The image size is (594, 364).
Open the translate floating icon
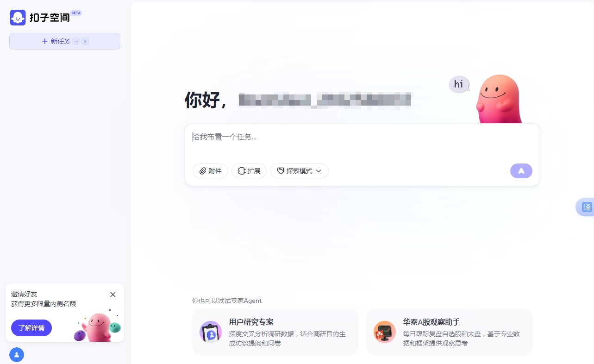pos(586,207)
